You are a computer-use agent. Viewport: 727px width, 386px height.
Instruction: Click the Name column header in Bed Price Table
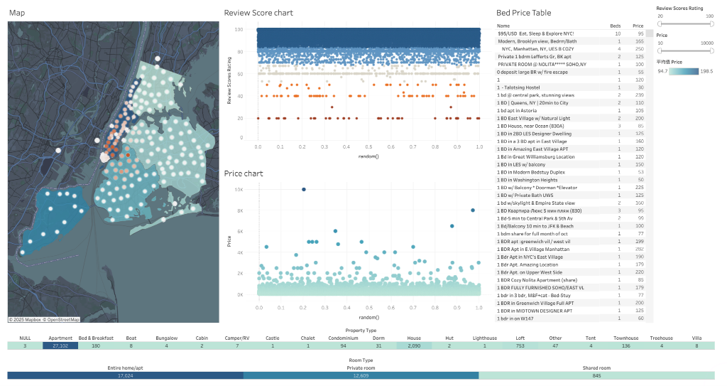point(503,26)
